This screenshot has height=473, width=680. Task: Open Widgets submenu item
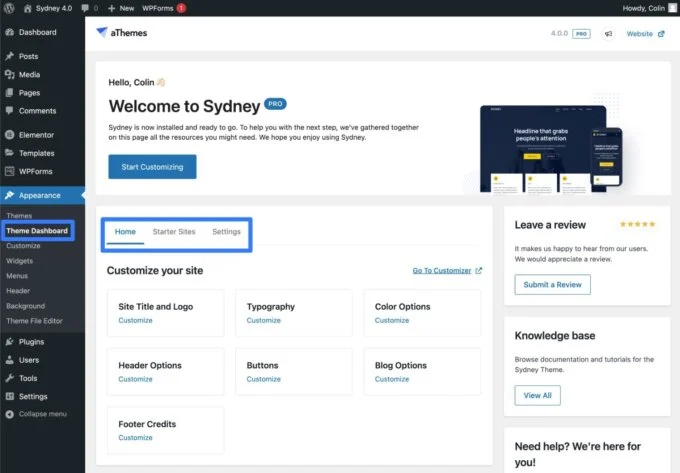coord(20,261)
